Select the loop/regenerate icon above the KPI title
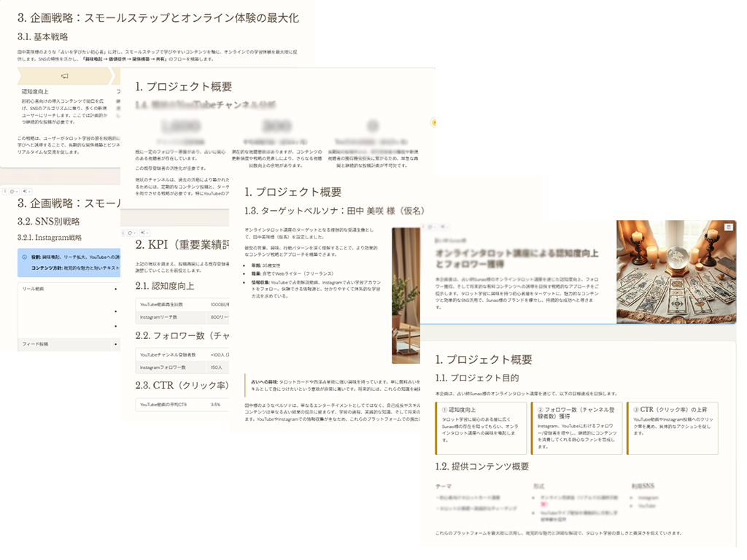Viewport: 747px width, 560px height. click(x=130, y=233)
